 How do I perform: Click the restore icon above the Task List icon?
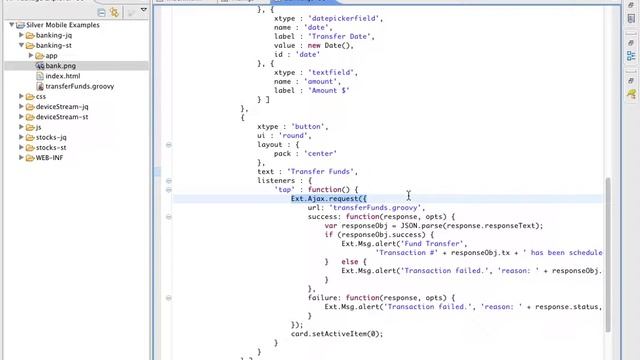coord(631,4)
